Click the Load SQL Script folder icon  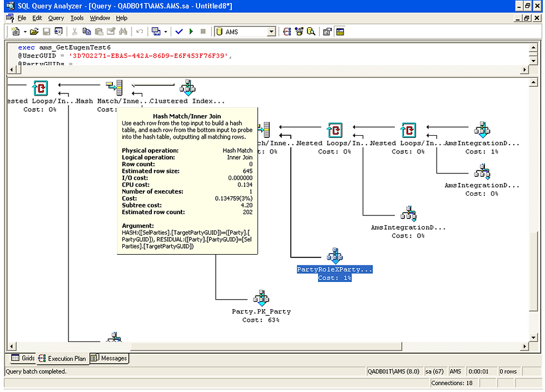click(x=34, y=32)
